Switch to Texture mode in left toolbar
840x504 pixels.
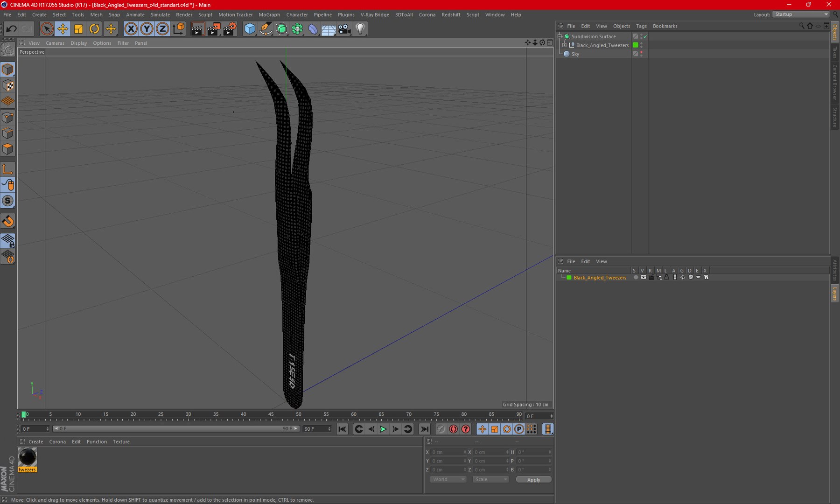[x=8, y=85]
